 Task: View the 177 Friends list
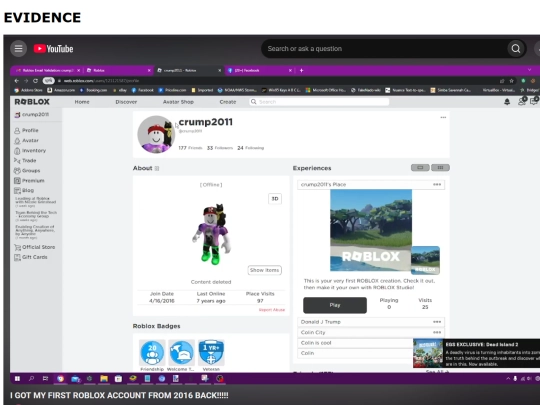coord(190,148)
